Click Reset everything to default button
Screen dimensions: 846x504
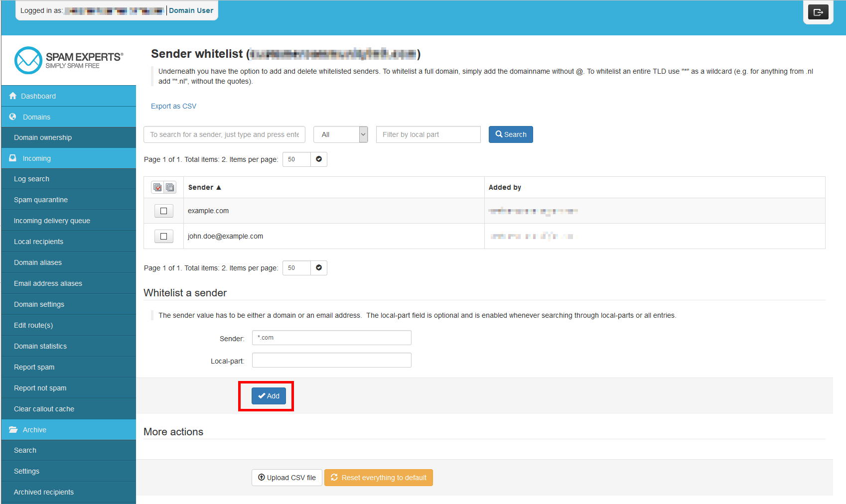pos(378,478)
